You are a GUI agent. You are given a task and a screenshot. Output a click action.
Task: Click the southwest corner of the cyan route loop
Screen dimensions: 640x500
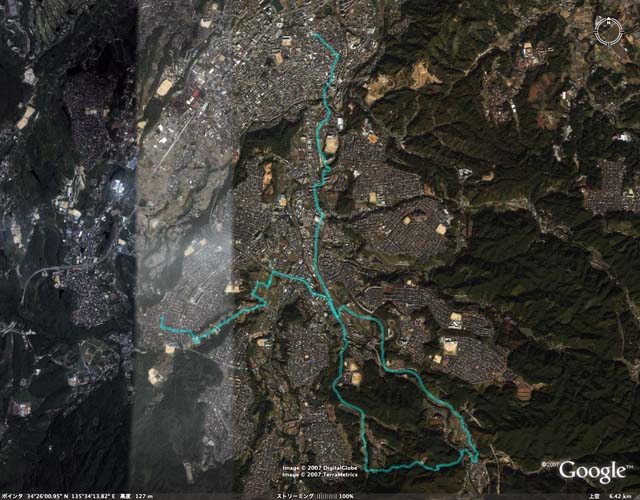366,470
